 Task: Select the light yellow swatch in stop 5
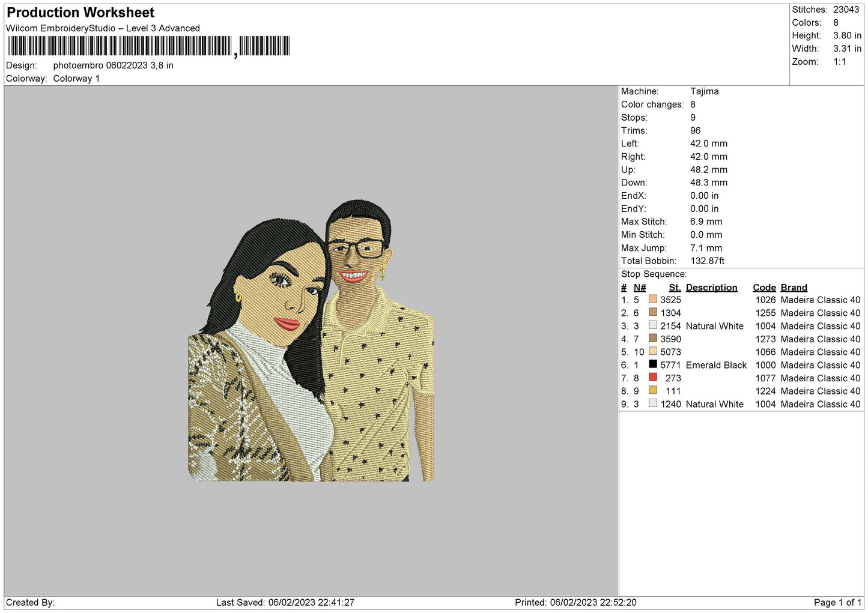[653, 351]
